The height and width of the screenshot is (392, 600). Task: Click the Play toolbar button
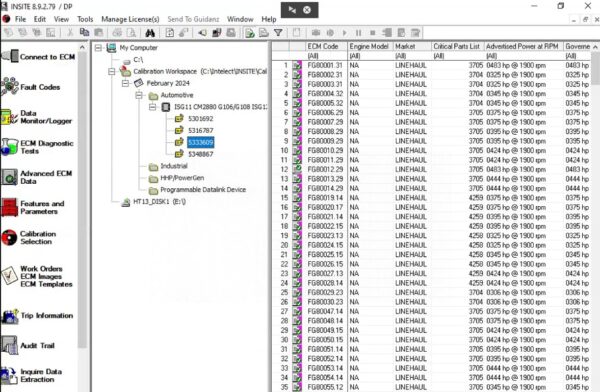click(344, 33)
